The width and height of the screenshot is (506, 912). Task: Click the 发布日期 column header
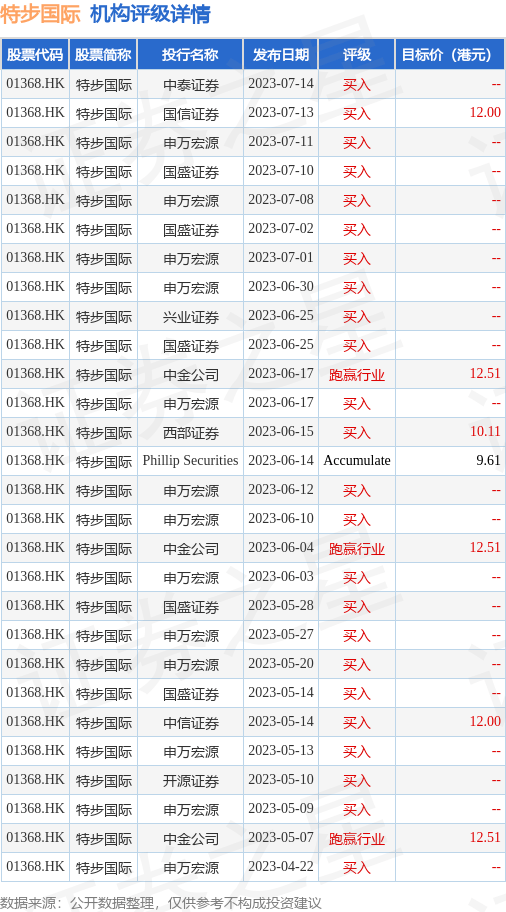[281, 55]
